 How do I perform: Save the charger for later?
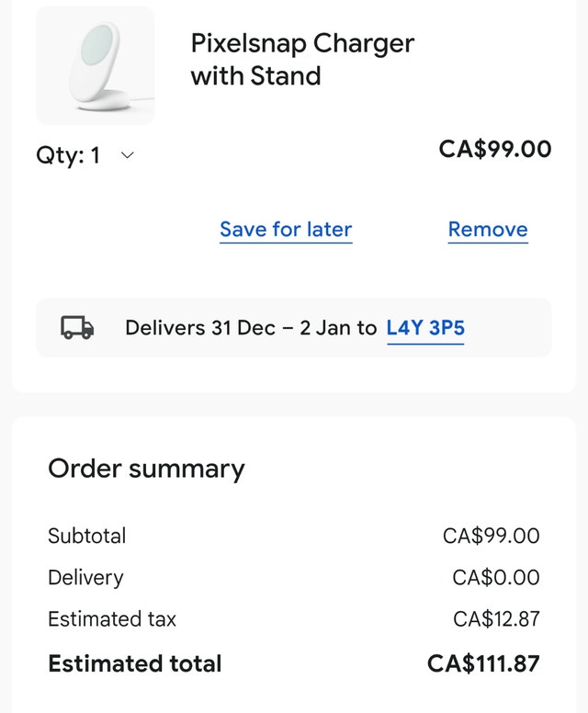286,229
